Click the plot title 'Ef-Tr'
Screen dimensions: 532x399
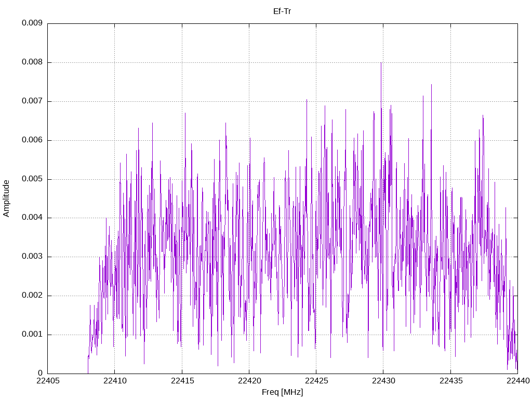(x=282, y=11)
